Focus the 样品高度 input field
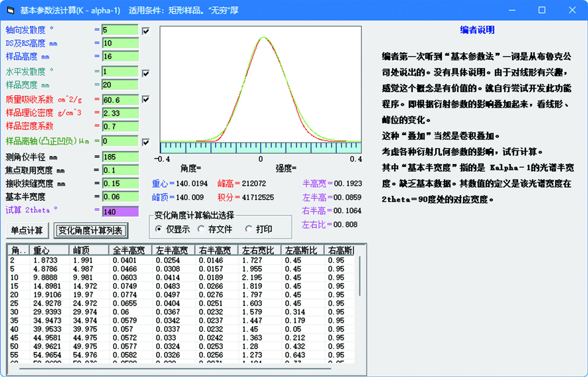This screenshot has width=588, height=377. [120, 56]
